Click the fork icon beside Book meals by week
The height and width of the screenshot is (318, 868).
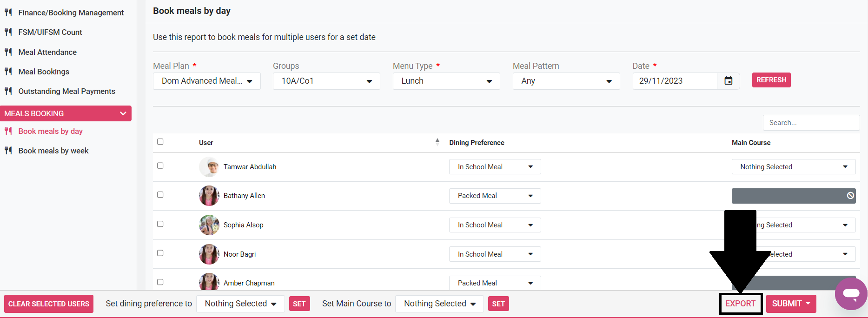coord(8,151)
